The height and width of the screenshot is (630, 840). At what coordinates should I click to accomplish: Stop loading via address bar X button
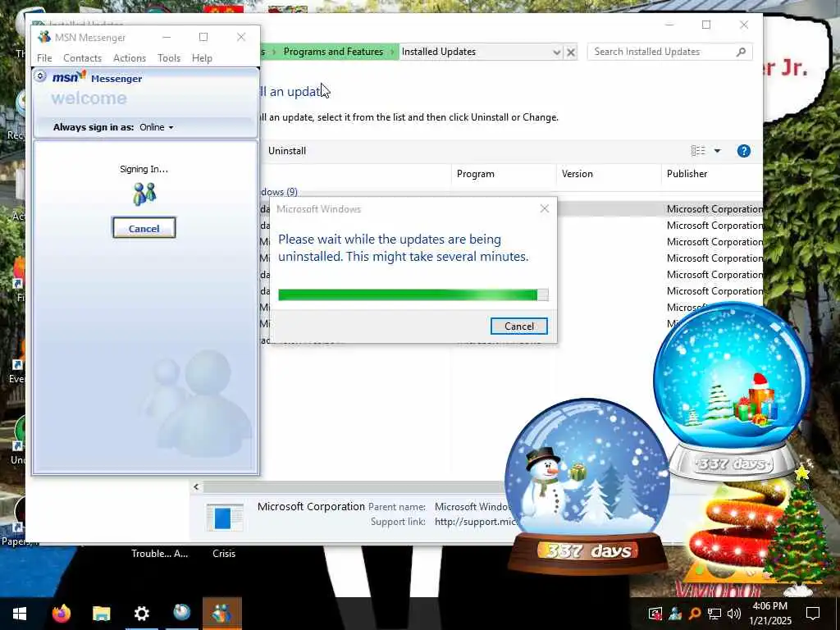(x=571, y=52)
